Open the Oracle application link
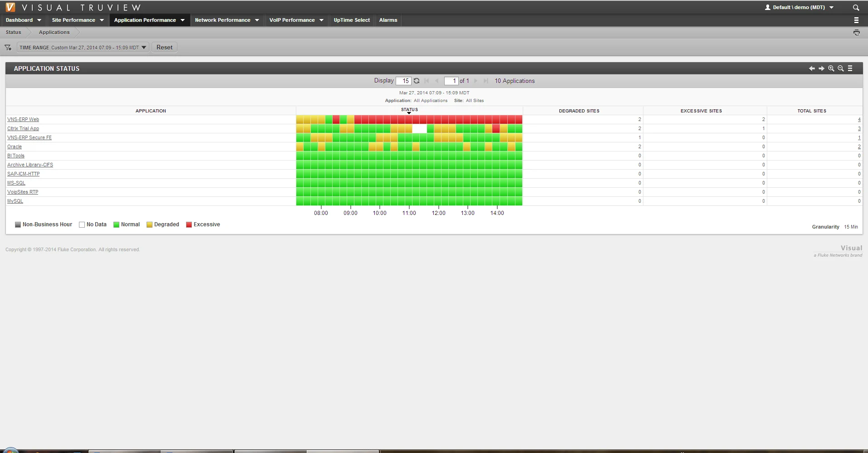868x453 pixels. tap(15, 147)
